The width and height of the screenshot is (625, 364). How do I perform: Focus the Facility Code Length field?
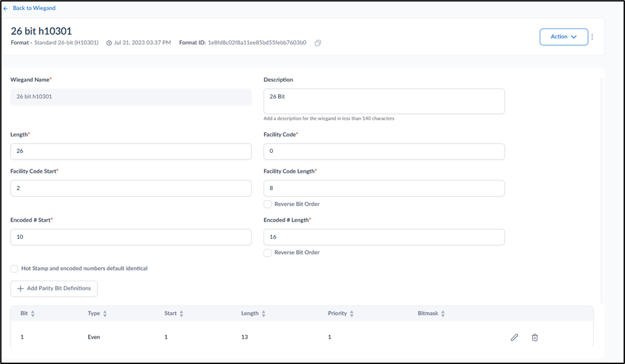[384, 189]
